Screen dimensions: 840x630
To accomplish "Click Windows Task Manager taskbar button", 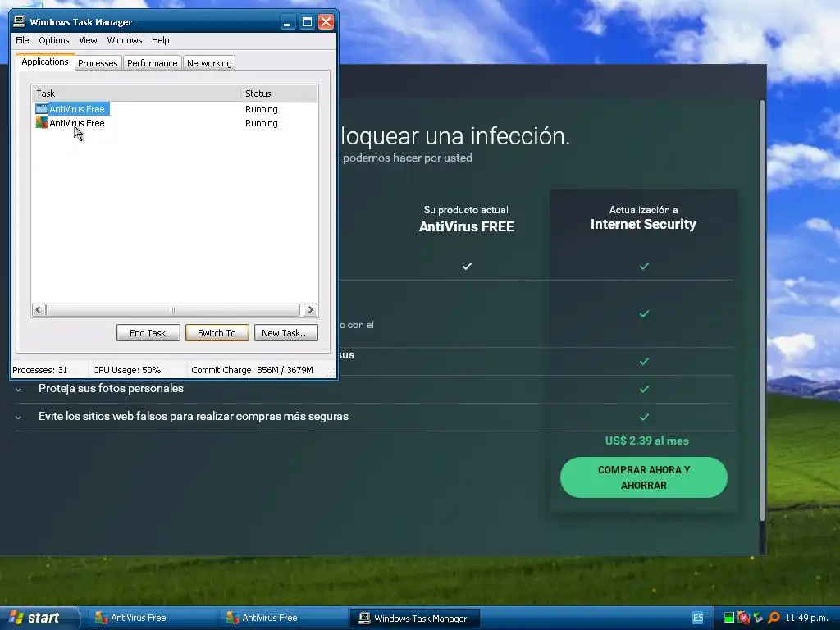I will tap(414, 618).
